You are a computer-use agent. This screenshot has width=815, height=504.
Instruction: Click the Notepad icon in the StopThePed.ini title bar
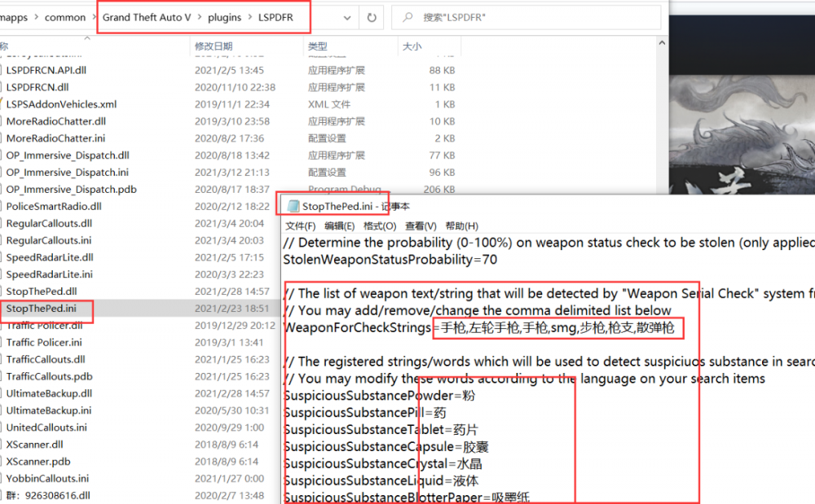pos(293,206)
